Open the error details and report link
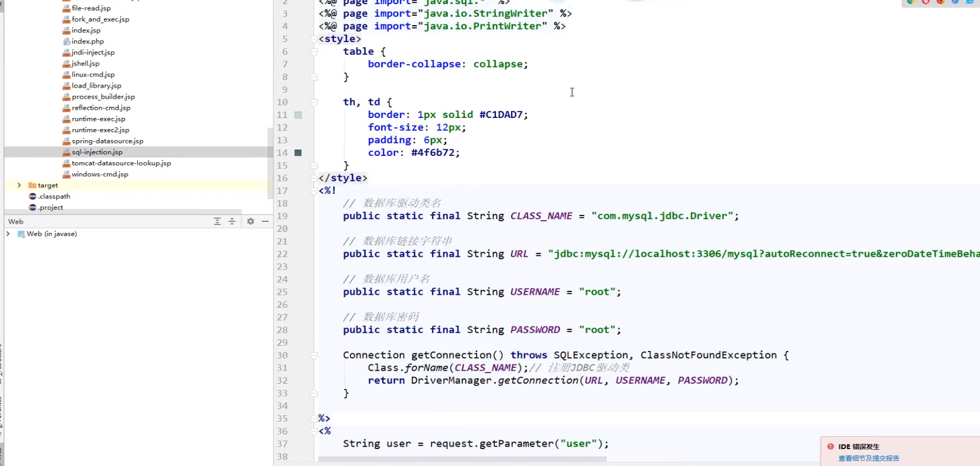 [868, 458]
